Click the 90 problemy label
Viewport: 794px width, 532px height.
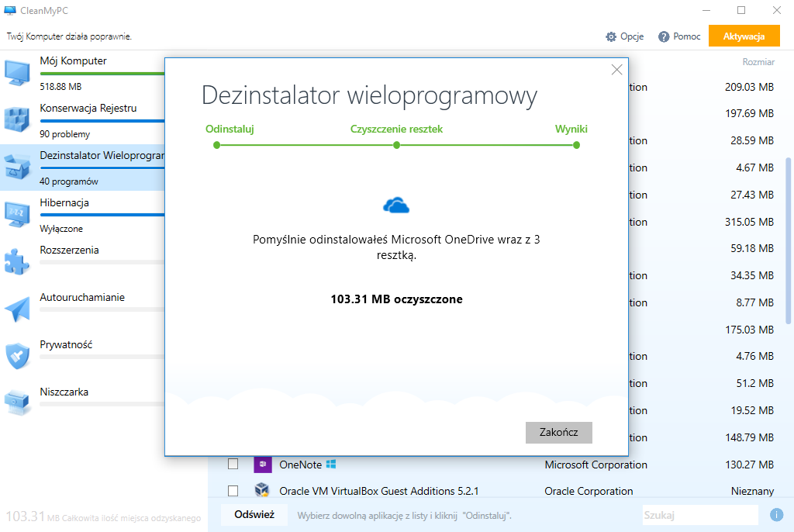click(x=65, y=134)
